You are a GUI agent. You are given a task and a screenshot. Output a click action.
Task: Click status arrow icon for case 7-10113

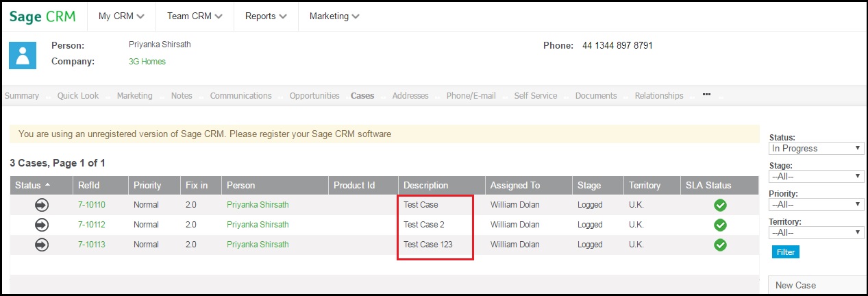point(42,245)
